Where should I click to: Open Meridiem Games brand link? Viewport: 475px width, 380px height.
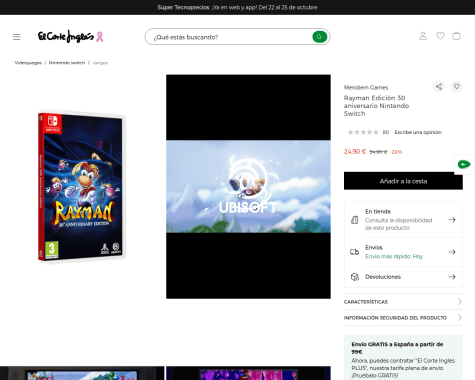366,88
